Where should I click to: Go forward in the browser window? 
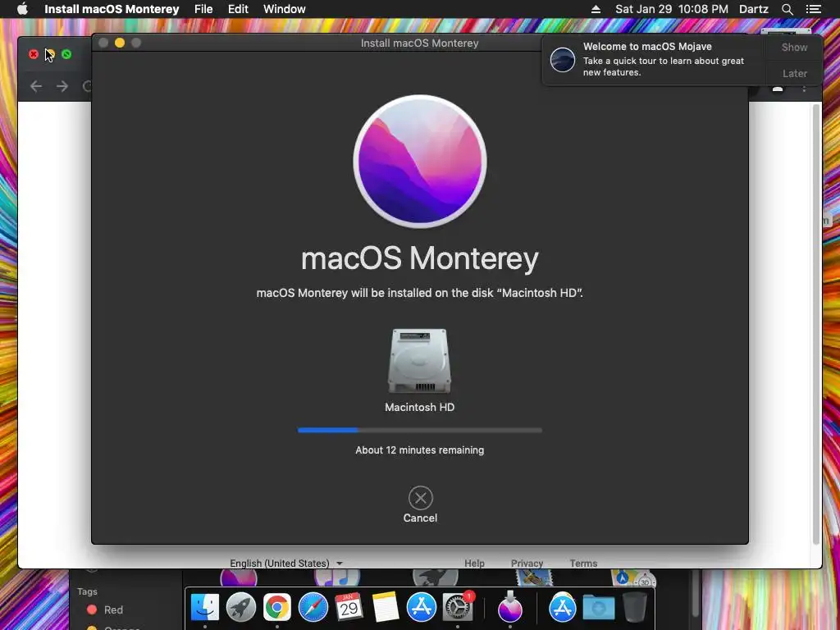[62, 85]
